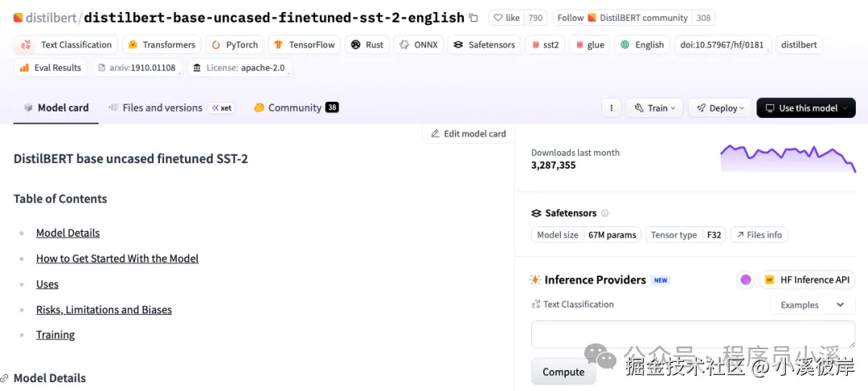The height and width of the screenshot is (391, 868).
Task: Click Edit model card
Action: click(469, 134)
